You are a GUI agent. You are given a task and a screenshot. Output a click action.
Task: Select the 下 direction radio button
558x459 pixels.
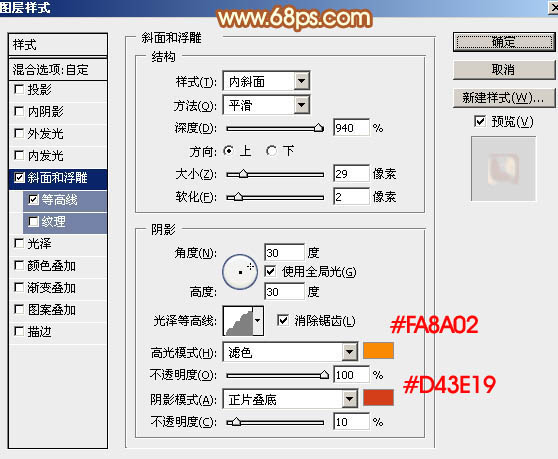click(x=271, y=151)
